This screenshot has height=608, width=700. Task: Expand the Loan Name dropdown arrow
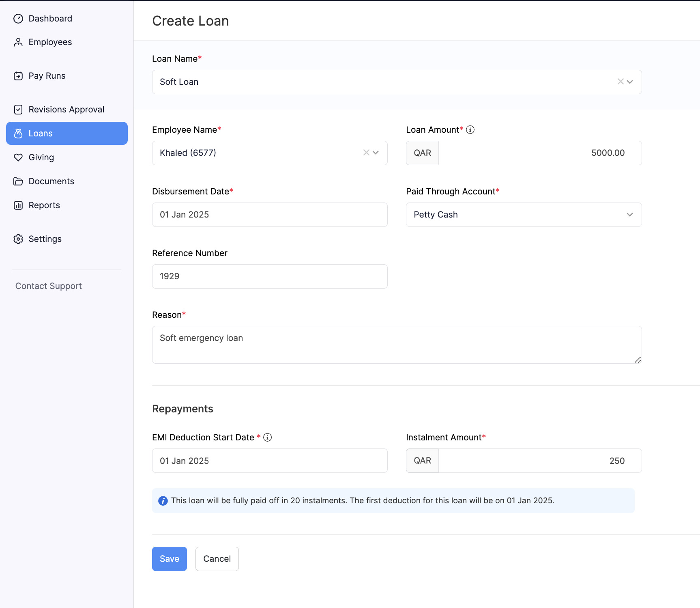tap(630, 82)
